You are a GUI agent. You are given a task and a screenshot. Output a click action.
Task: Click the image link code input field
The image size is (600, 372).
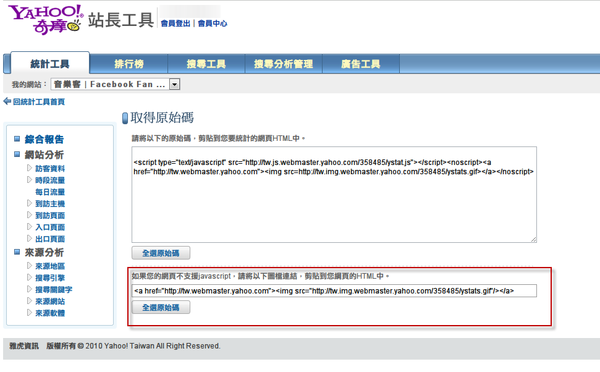(334, 291)
